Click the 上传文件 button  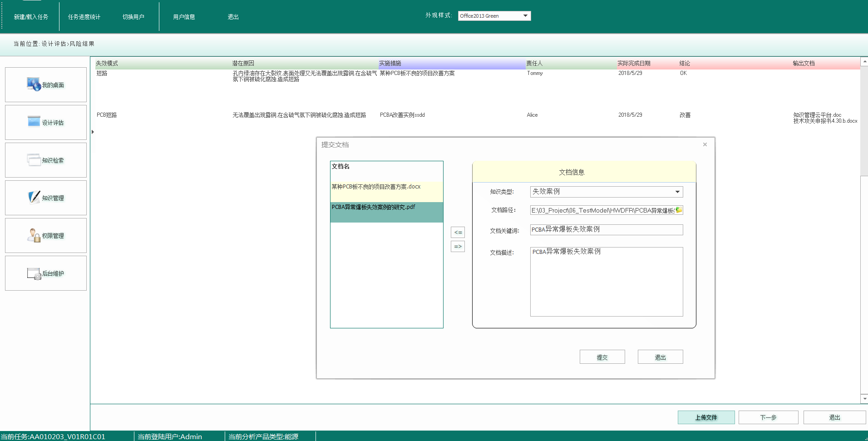pos(706,417)
